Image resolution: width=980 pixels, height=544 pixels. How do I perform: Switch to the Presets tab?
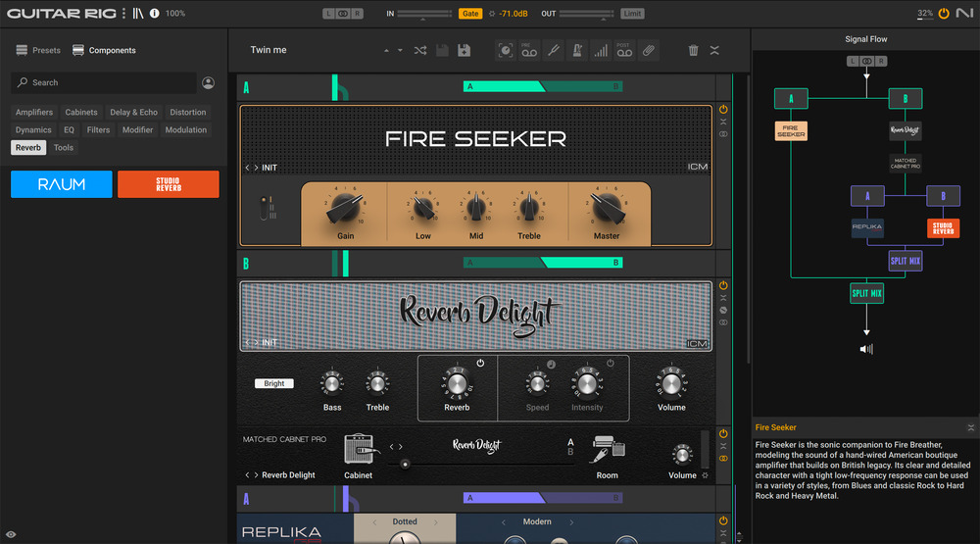(39, 50)
